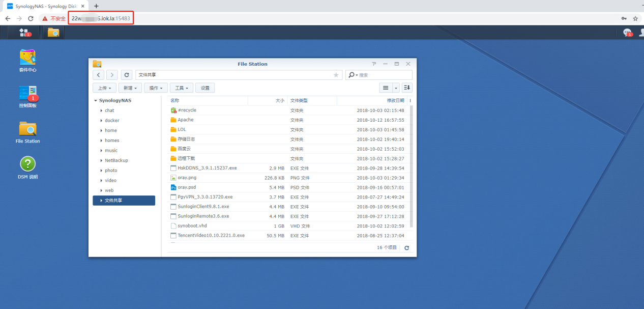The height and width of the screenshot is (309, 644).
Task: Open the 工具 dropdown menu
Action: click(182, 88)
